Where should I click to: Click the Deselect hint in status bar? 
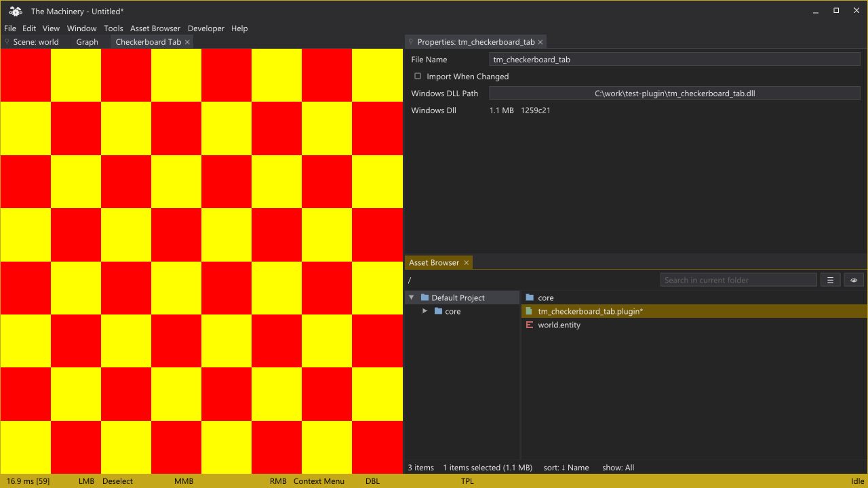(117, 481)
